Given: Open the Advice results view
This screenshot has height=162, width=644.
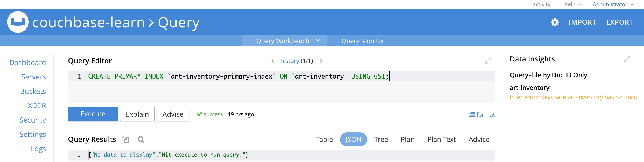Looking at the screenshot, I should [x=479, y=139].
